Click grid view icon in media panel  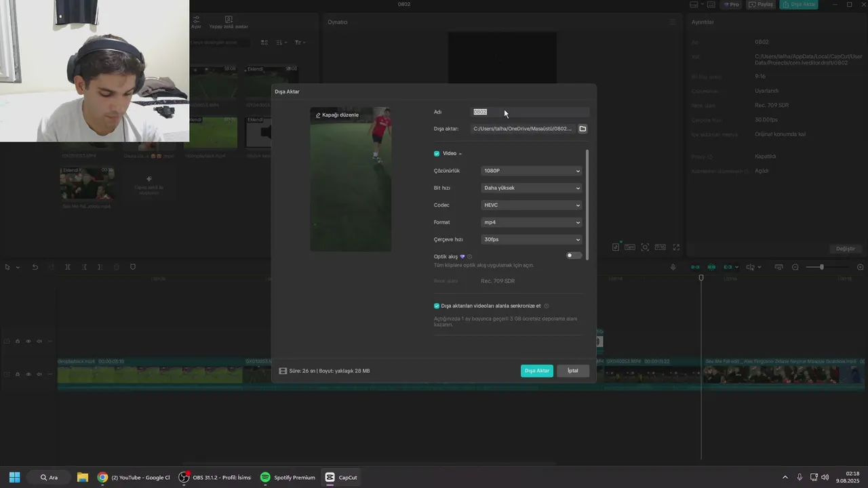click(264, 43)
